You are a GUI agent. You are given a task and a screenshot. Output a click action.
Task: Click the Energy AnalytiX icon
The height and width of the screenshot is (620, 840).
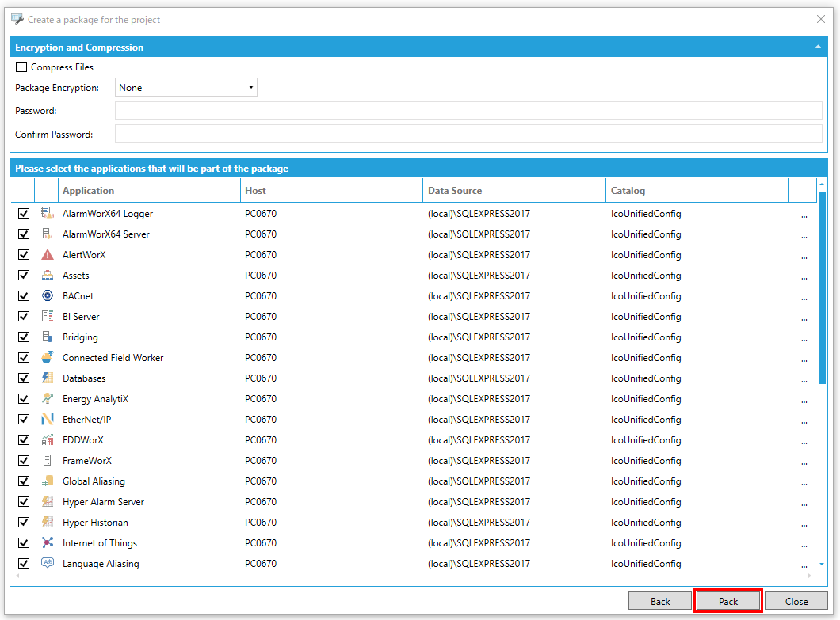[48, 399]
